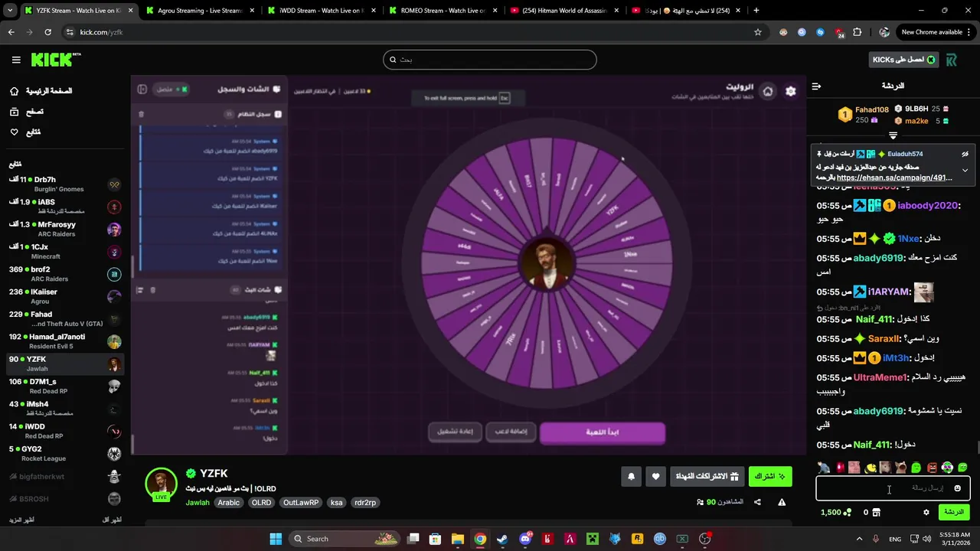Reload the page in Chrome
This screenshot has width=980, height=551.
point(47,32)
